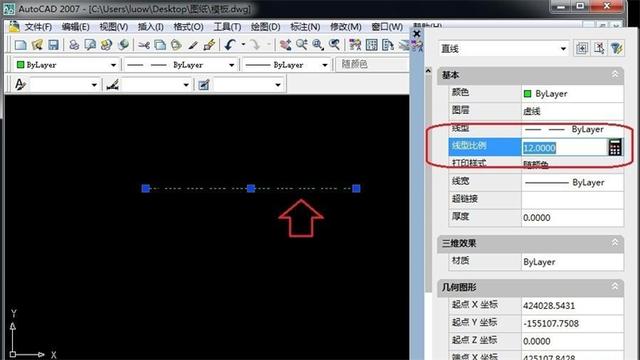Open the 工具(T) menu
640x360 pixels.
[227, 27]
